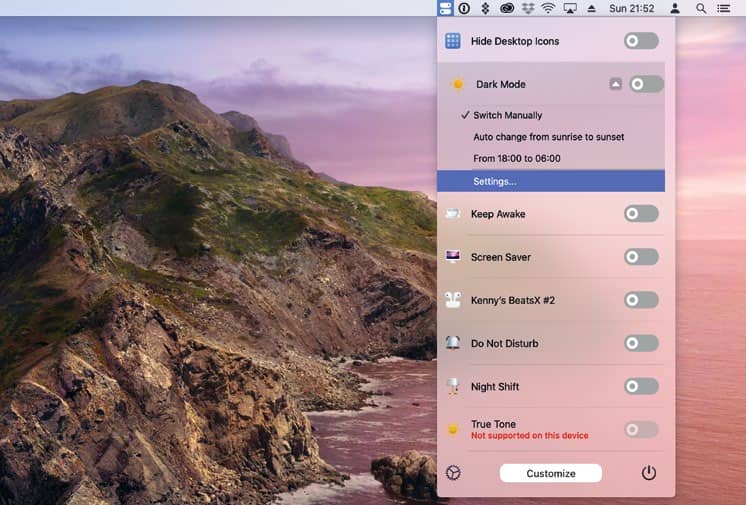746x505 pixels.
Task: Click the AirPods icon for Kenny's BeatsX
Action: 452,300
